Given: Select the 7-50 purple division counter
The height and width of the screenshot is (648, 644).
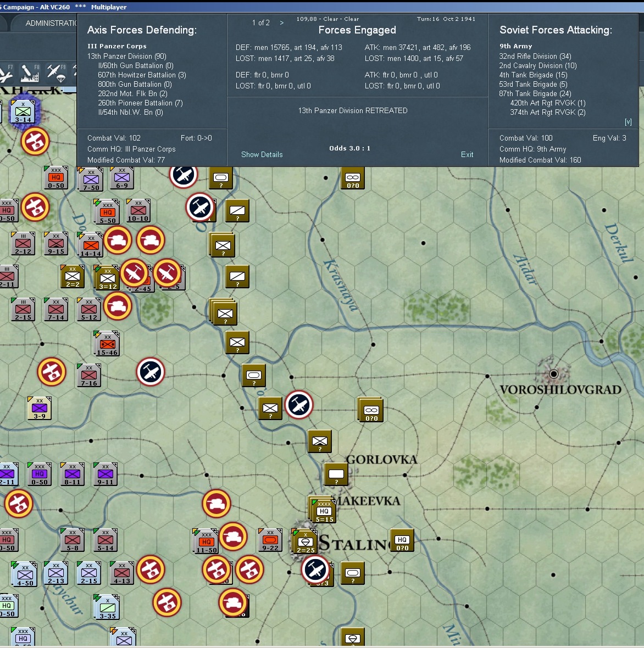Looking at the screenshot, I should 91,180.
